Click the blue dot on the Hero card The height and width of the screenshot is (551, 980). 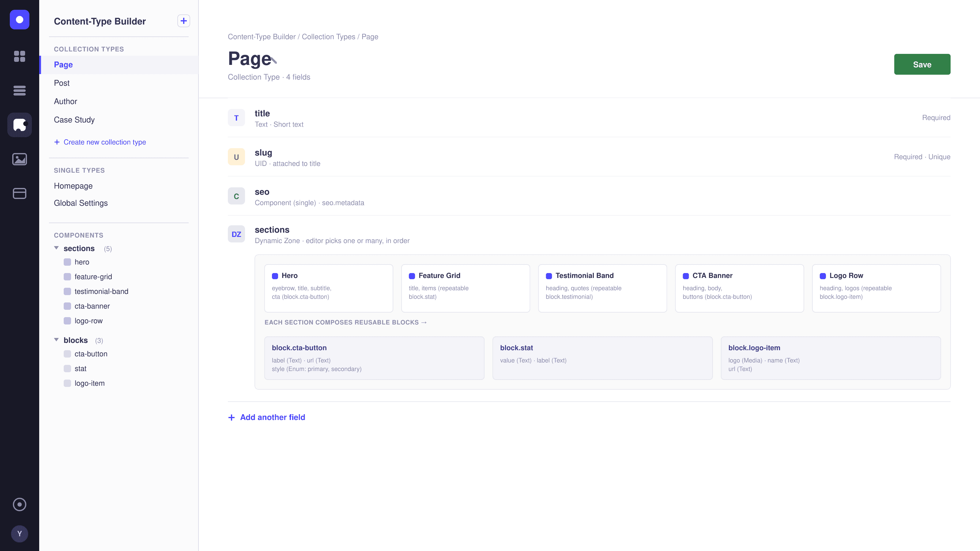[275, 276]
